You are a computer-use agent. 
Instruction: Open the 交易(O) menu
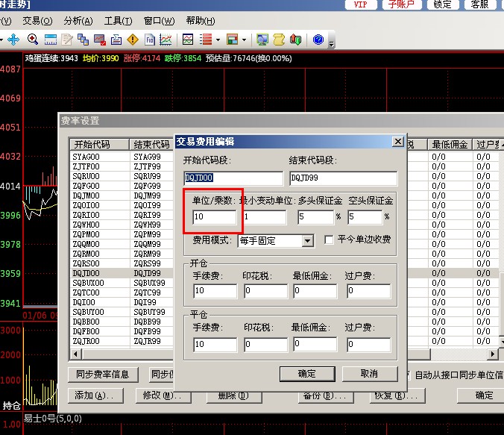coord(37,21)
